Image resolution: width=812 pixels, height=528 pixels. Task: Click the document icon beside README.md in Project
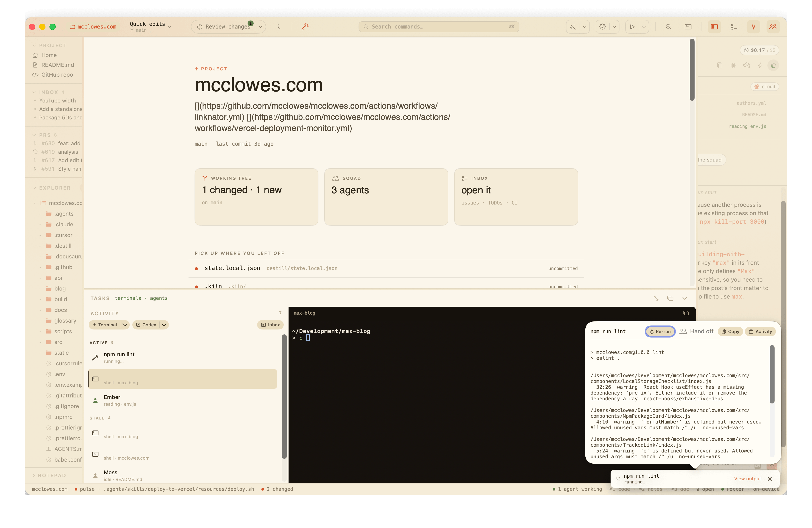(35, 65)
